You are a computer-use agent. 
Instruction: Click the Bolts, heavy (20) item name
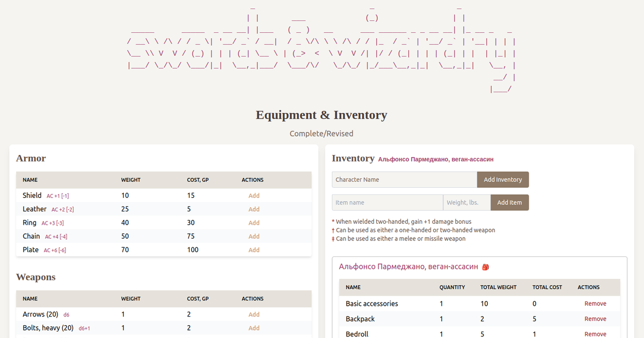48,328
